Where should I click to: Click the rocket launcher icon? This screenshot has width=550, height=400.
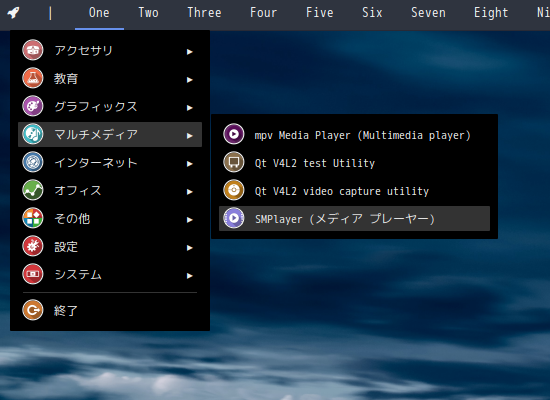tap(13, 13)
